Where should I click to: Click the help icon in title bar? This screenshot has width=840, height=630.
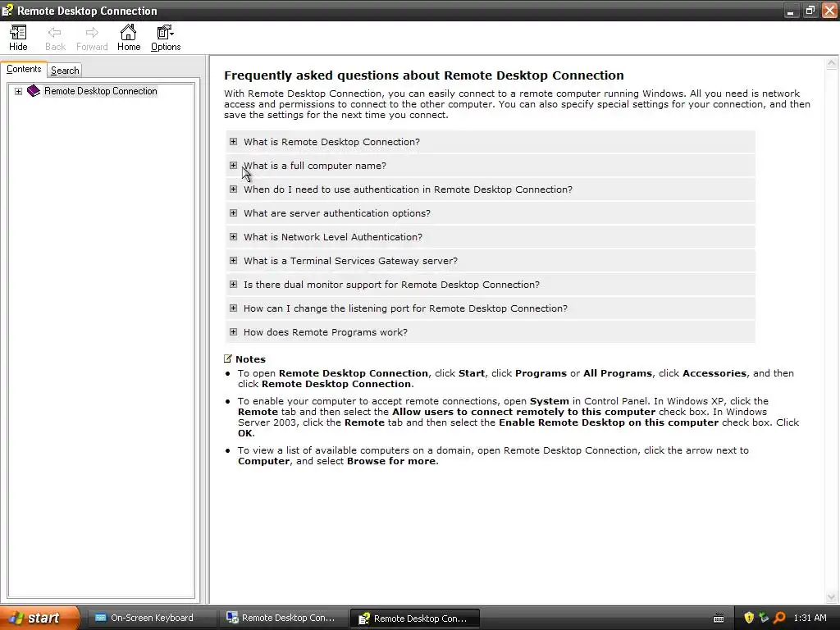[7, 10]
